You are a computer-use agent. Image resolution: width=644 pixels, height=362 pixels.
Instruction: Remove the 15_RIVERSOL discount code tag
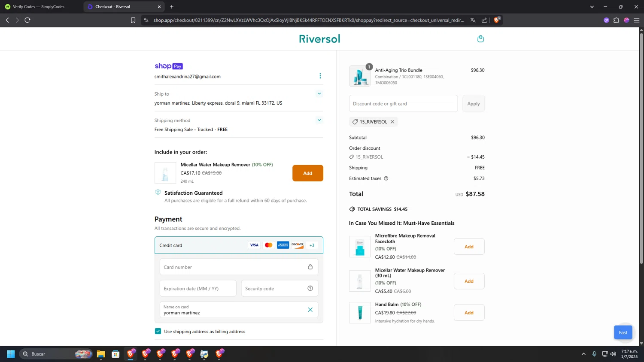tap(392, 122)
